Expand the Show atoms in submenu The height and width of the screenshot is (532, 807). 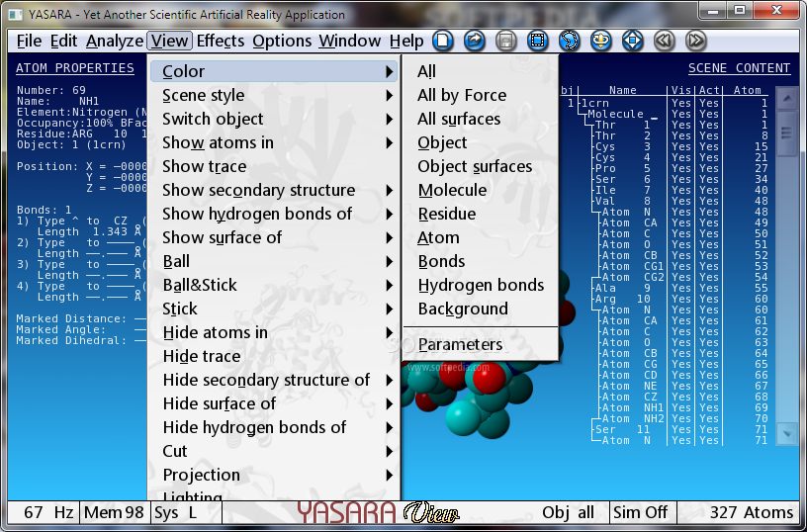274,142
